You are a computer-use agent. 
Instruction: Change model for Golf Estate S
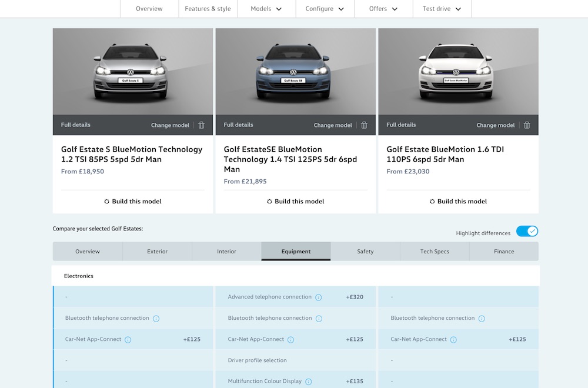(171, 125)
